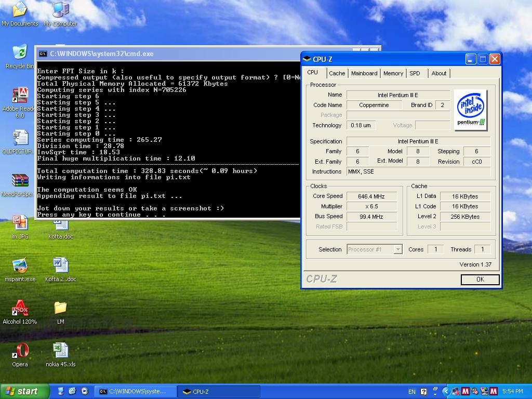Viewport: 532px width, 399px height.
Task: Click the Technology 0.18 um value
Action: [361, 126]
